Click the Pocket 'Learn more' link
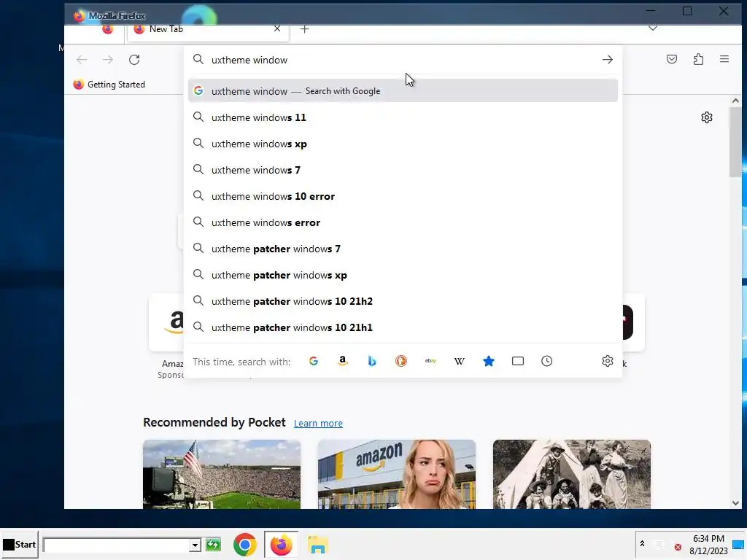This screenshot has height=560, width=747. [x=318, y=424]
